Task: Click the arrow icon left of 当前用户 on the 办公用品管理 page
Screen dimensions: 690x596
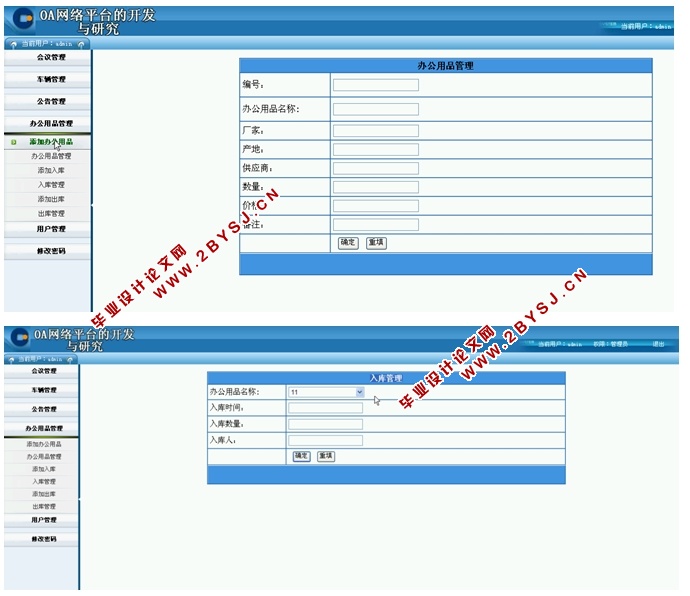Action: coord(13,44)
